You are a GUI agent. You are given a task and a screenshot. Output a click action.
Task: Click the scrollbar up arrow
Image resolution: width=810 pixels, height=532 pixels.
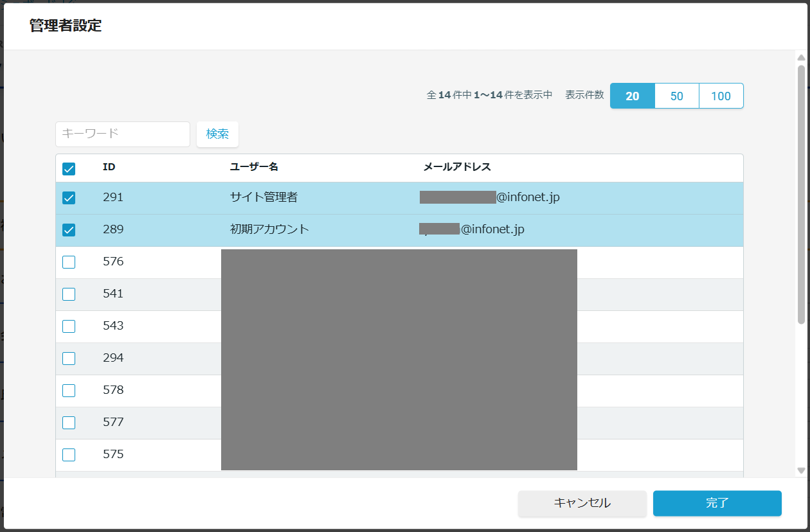[801, 58]
